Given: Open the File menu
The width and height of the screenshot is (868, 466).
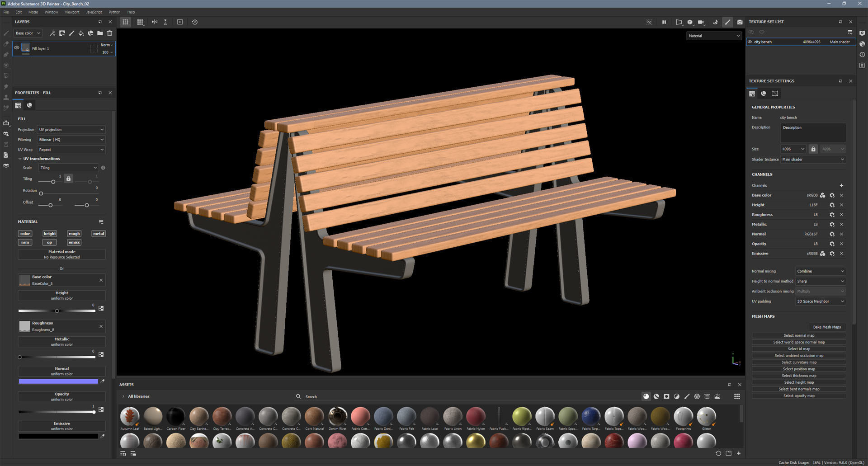Looking at the screenshot, I should (x=6, y=12).
